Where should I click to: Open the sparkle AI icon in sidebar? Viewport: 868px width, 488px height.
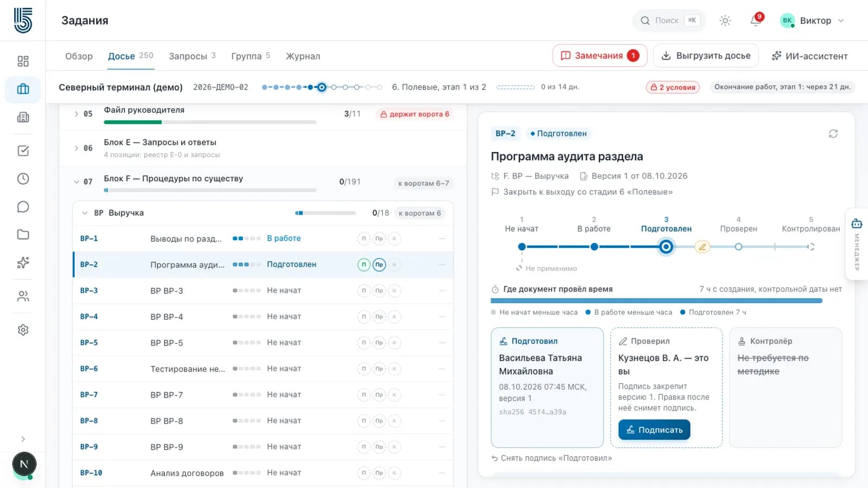pos(23,263)
